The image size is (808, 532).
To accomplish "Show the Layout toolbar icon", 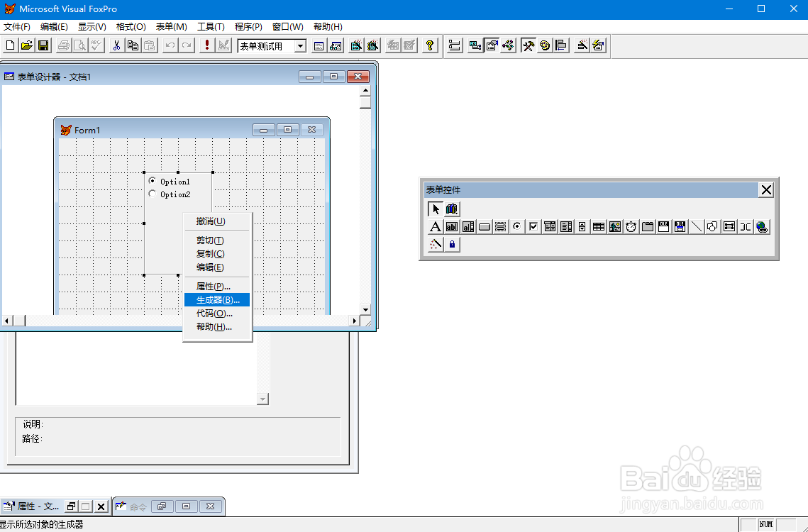I will pos(561,45).
